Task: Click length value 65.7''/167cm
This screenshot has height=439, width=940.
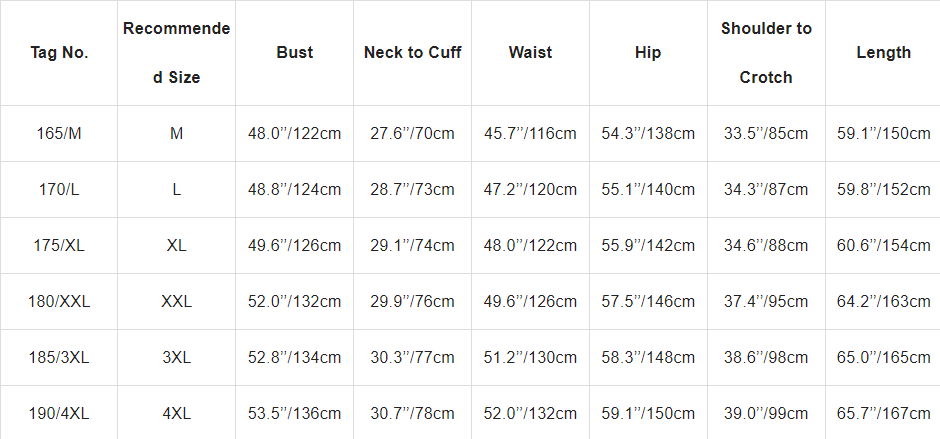Action: coord(883,413)
